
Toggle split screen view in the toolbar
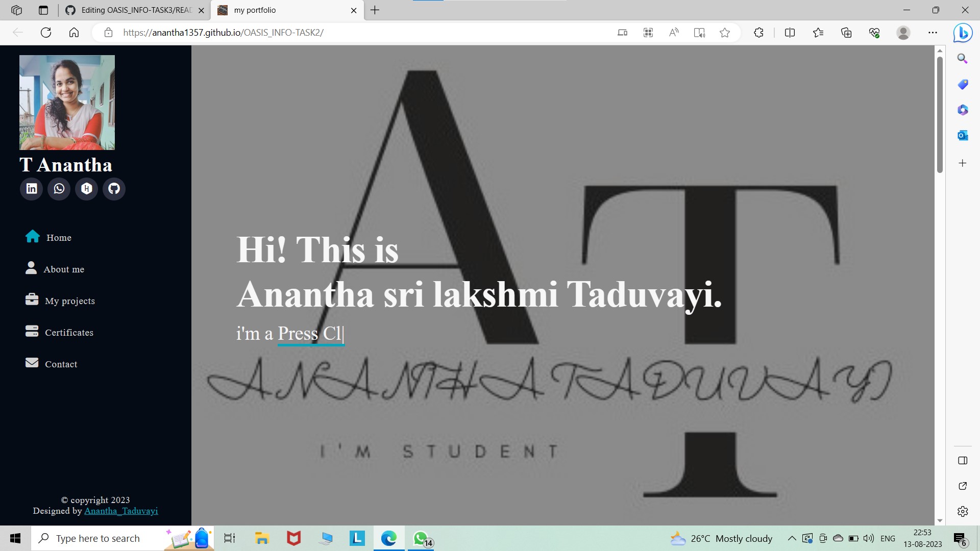[789, 32]
